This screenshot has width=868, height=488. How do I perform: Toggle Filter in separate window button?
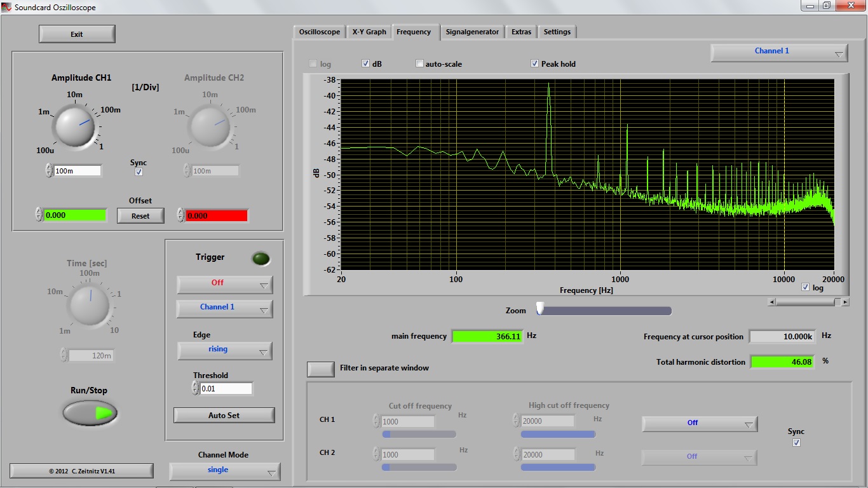[x=321, y=369]
